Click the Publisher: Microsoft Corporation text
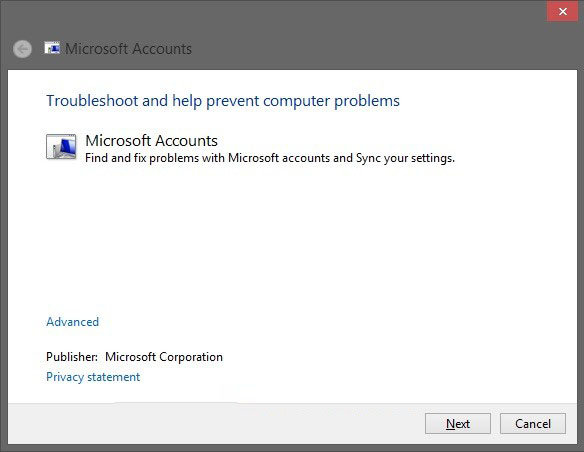 click(x=134, y=357)
